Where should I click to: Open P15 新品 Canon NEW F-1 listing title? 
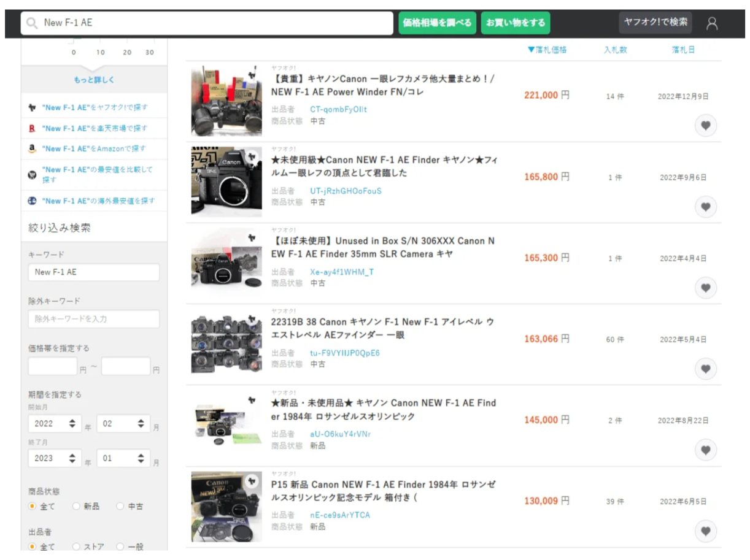[384, 491]
